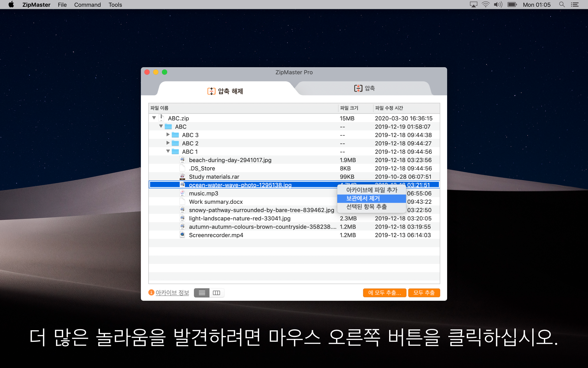Switch to column view mode
This screenshot has height=368, width=588.
216,293
